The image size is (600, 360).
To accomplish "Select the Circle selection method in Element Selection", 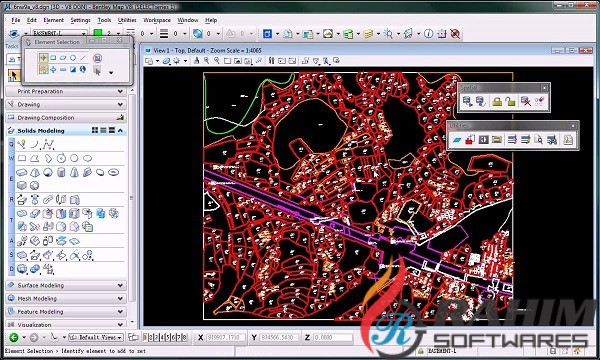I will [x=73, y=58].
